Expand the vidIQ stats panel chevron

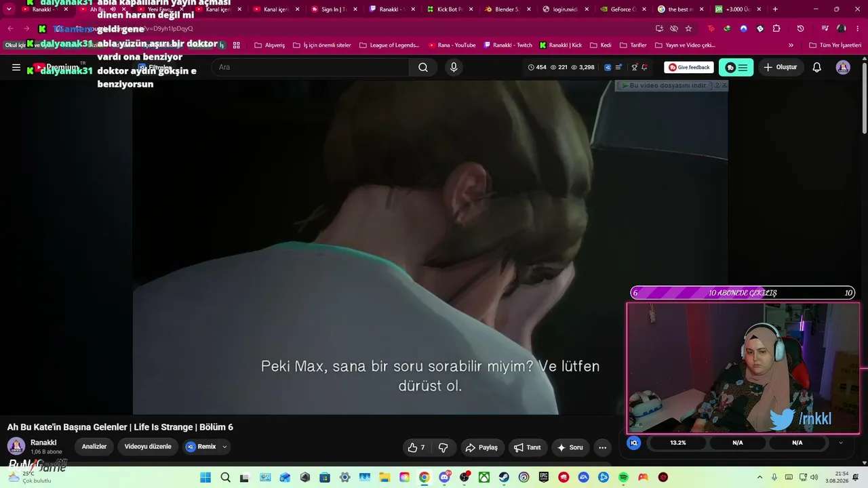tap(841, 443)
